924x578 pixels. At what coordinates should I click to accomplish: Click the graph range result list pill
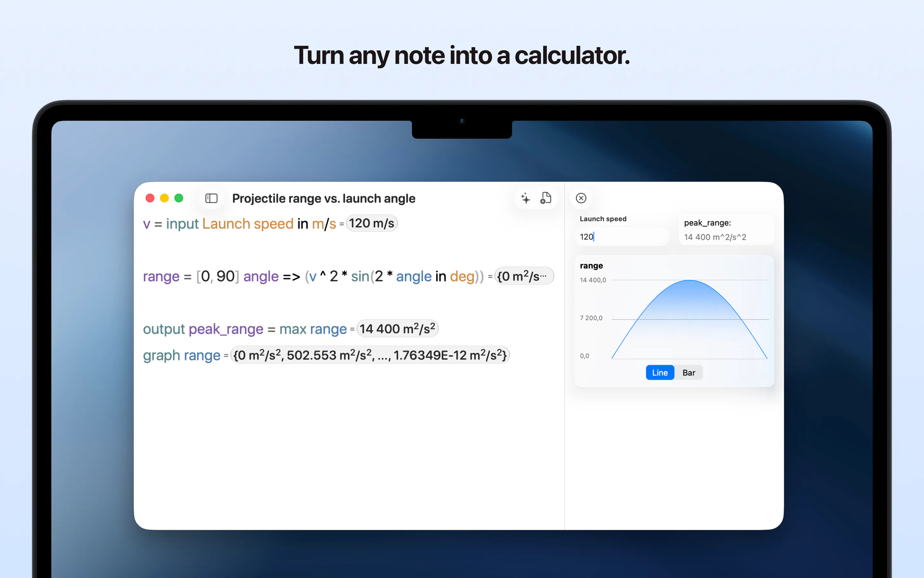pyautogui.click(x=370, y=355)
